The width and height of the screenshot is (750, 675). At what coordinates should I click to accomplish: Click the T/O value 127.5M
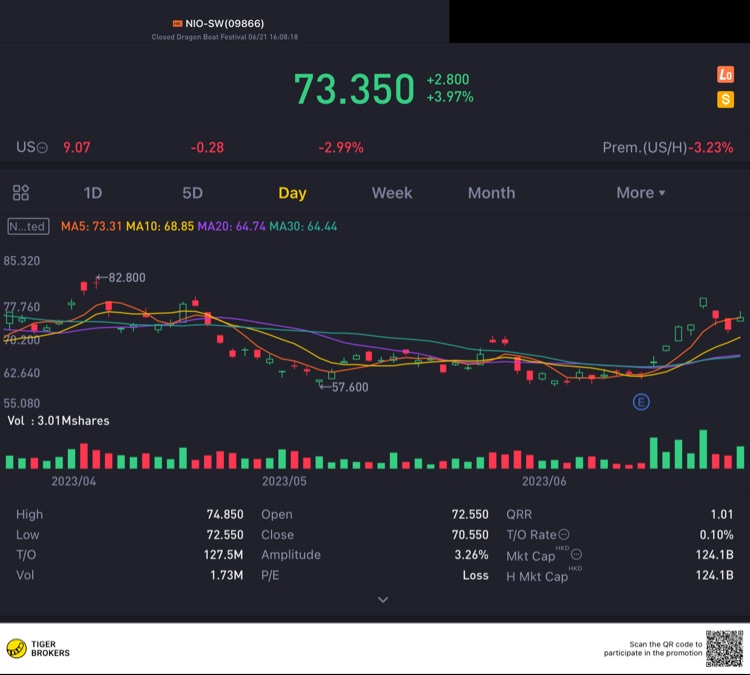pos(223,555)
